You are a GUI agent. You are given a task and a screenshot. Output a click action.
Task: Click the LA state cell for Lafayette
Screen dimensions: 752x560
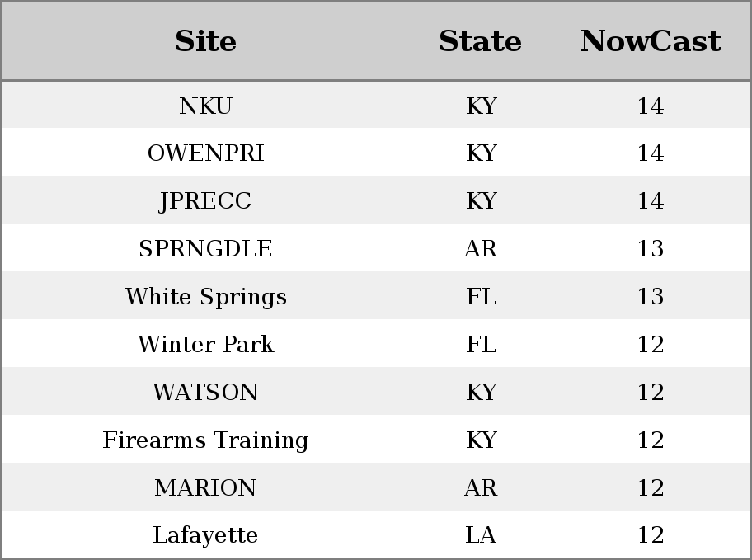click(481, 535)
